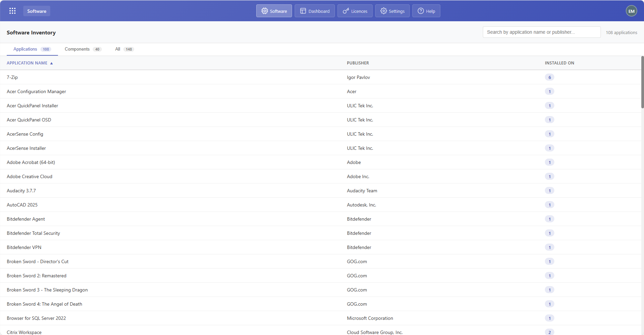The width and height of the screenshot is (644, 335).
Task: Click the EM user avatar
Action: pos(631,11)
